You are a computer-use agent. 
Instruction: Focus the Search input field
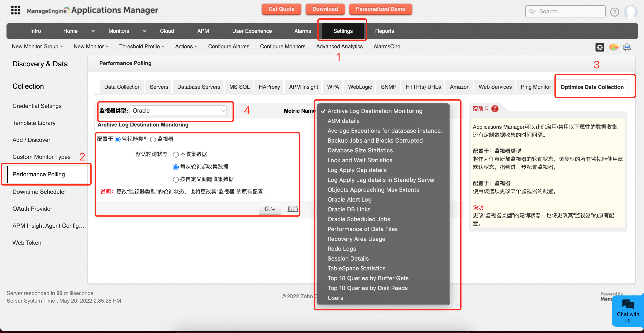pyautogui.click(x=565, y=11)
